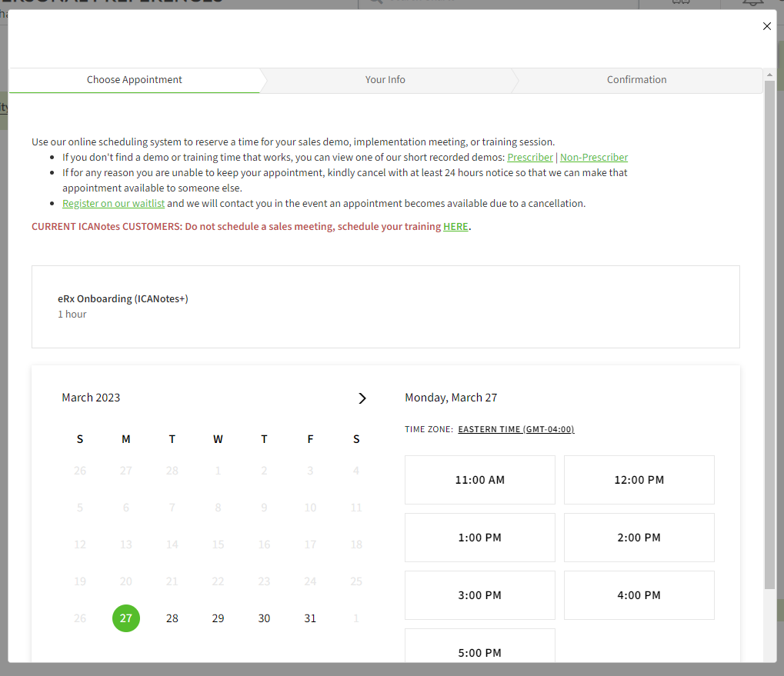Open the Non-Prescriber demo link

pyautogui.click(x=593, y=158)
